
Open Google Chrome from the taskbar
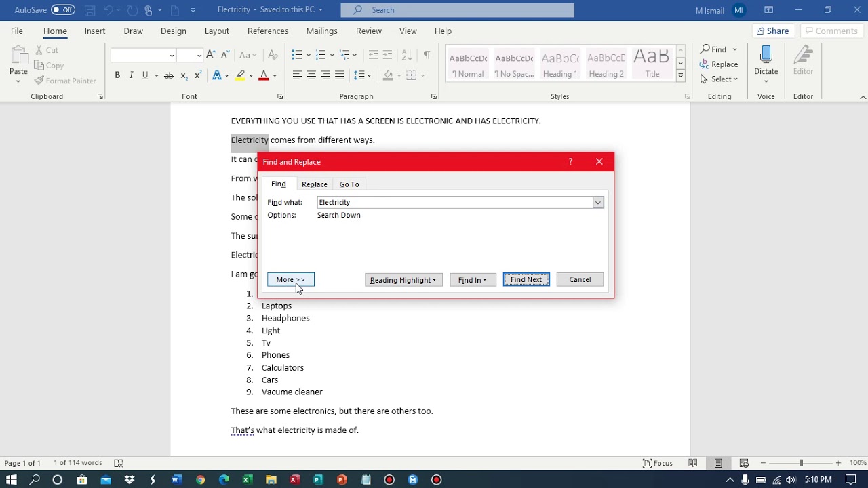click(x=200, y=480)
